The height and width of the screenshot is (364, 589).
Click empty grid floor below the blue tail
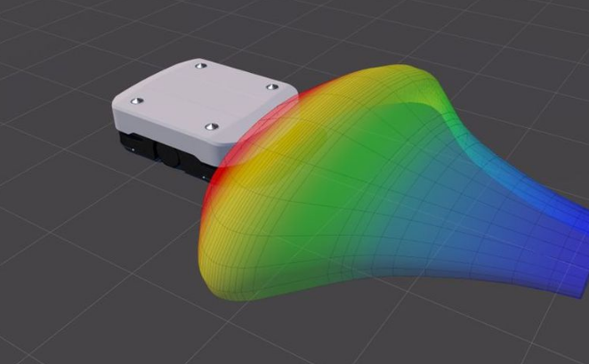click(x=498, y=329)
